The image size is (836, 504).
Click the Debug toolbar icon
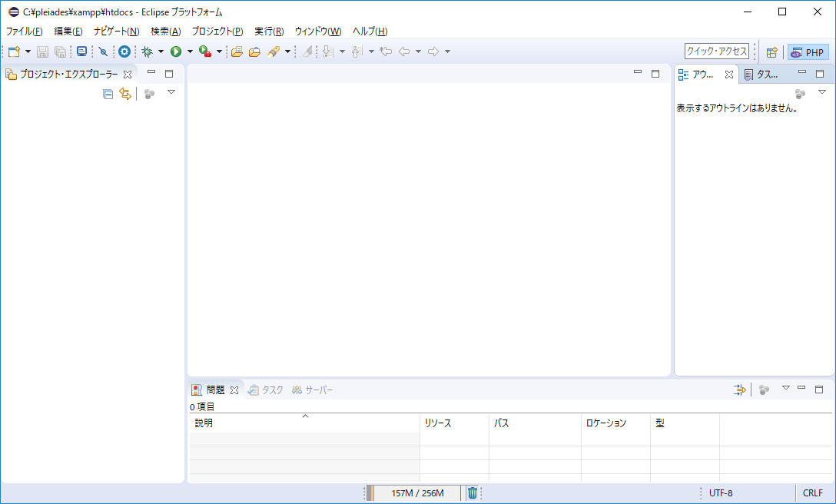[x=146, y=51]
